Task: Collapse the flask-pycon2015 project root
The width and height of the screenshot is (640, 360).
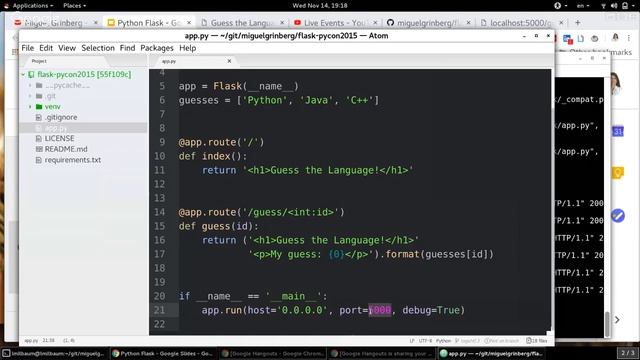Action: (x=24, y=74)
